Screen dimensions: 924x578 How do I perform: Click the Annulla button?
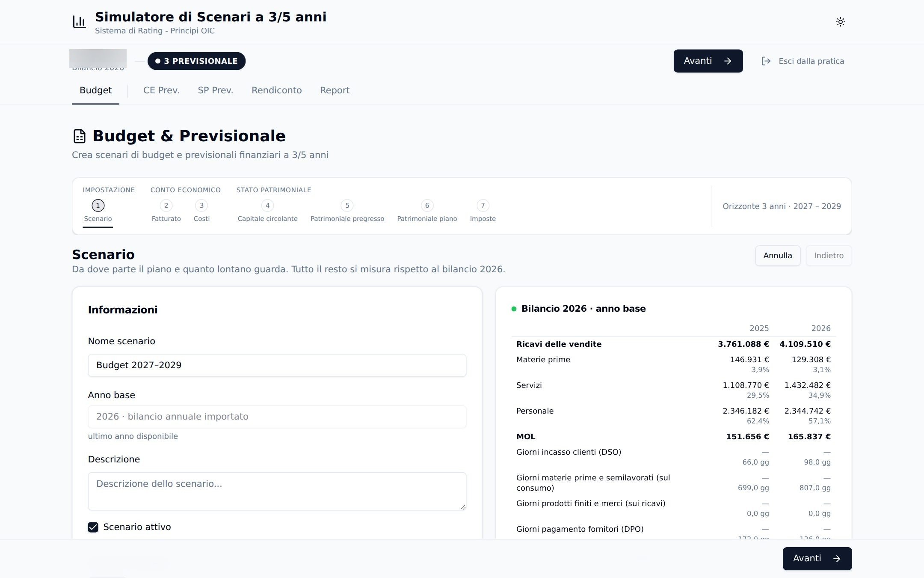click(777, 256)
